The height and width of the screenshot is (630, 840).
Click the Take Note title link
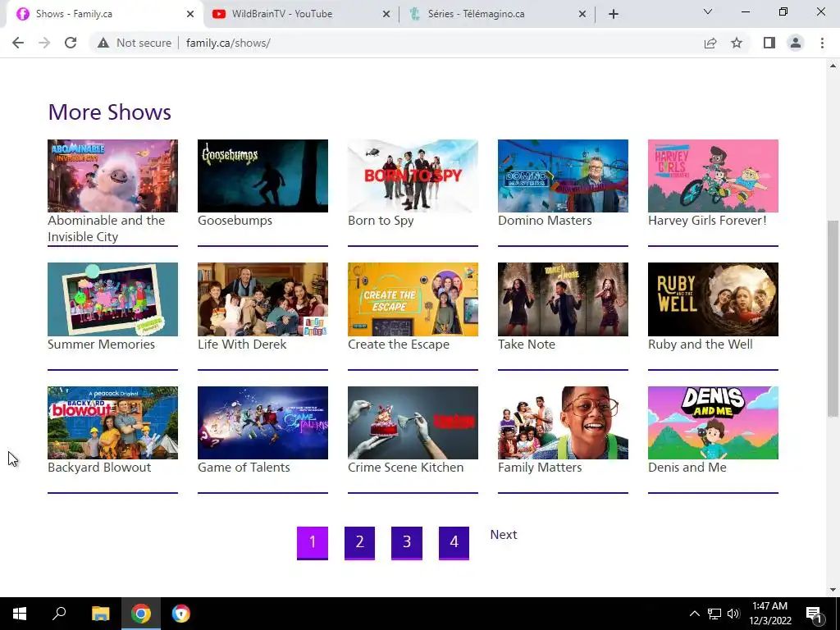coord(527,344)
